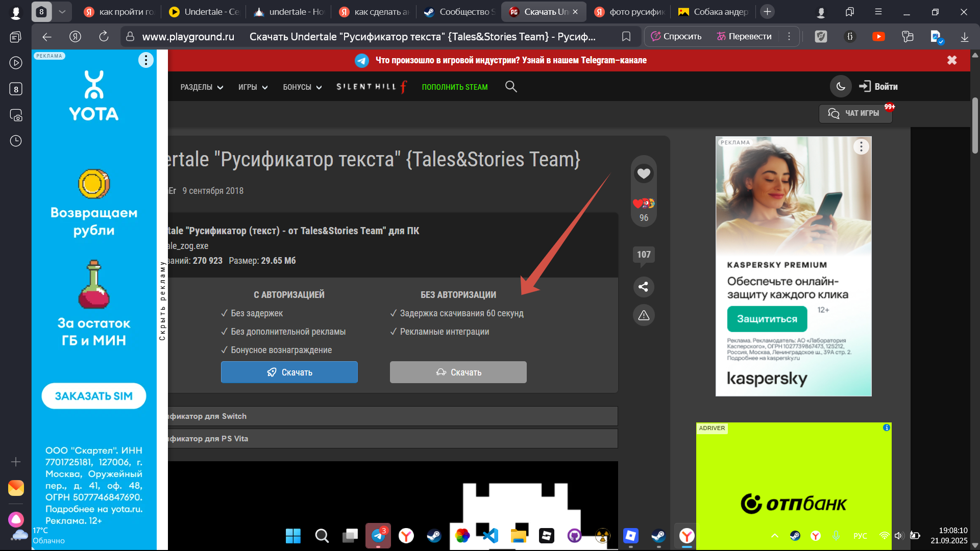Open 'ЧАТ ИГРЫ' chat button
The height and width of the screenshot is (551, 980).
coord(856,113)
